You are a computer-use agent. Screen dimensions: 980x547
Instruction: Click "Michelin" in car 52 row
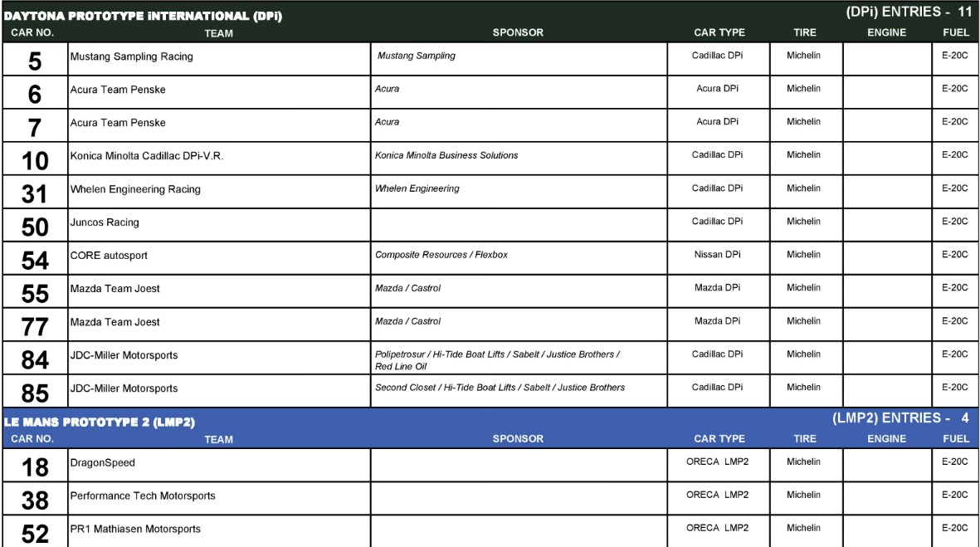[804, 528]
